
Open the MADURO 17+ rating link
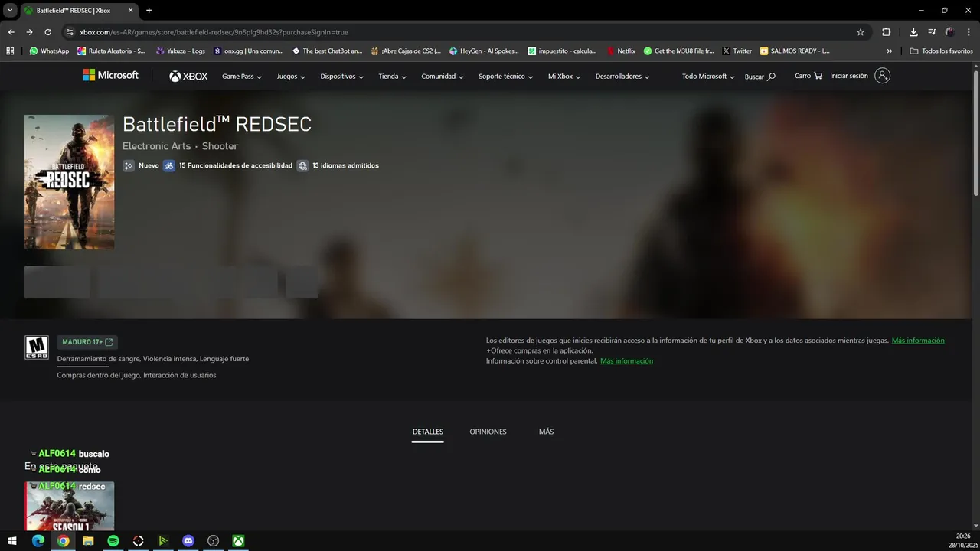[x=87, y=342]
